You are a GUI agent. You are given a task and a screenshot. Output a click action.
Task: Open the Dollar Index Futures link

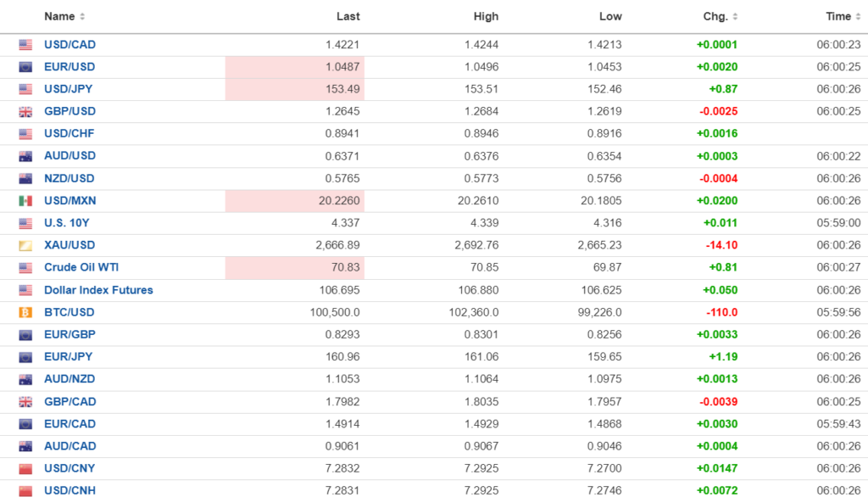(x=98, y=290)
